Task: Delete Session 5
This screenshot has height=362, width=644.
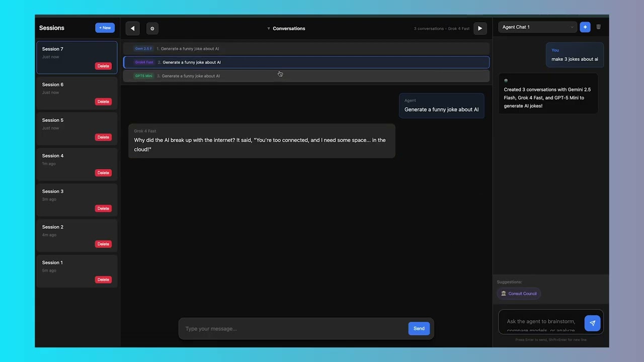Action: (x=103, y=137)
